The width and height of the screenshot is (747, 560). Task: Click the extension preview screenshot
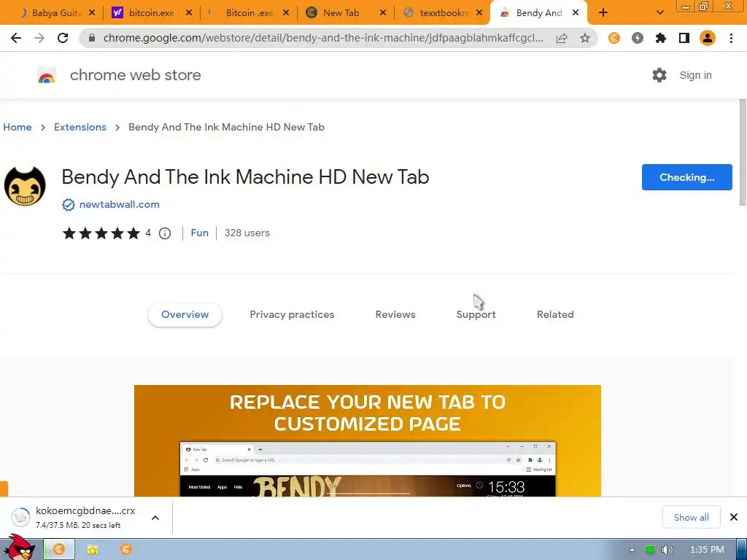pos(368,441)
